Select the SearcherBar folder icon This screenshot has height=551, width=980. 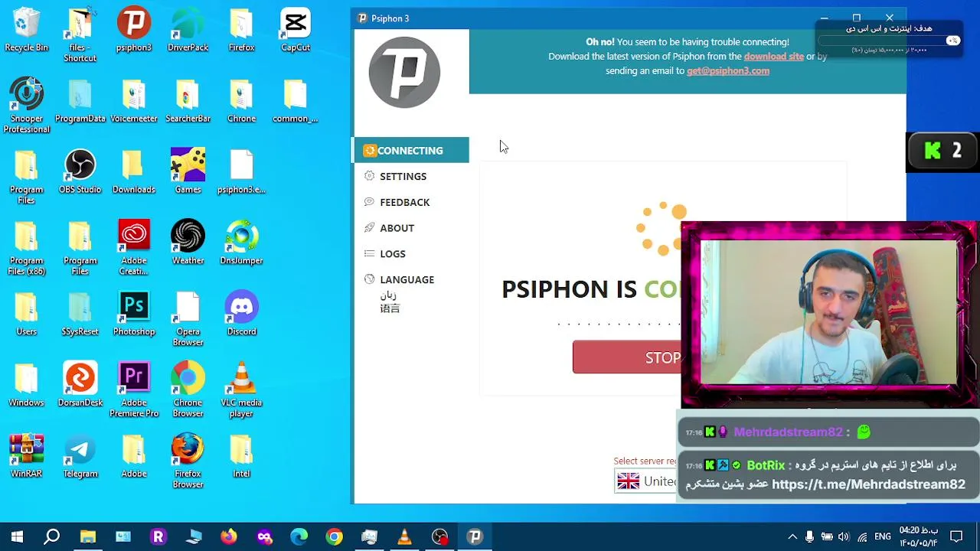pos(188,101)
